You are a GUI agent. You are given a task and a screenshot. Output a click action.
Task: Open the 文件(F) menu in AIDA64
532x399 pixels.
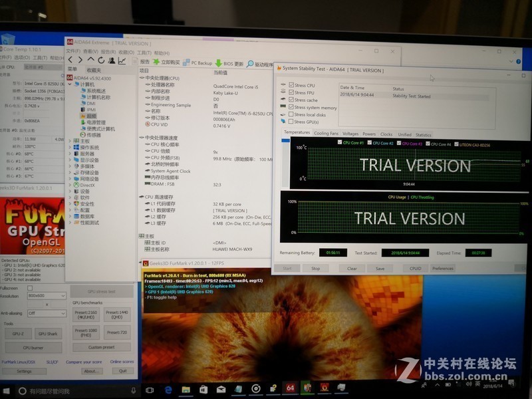(73, 51)
